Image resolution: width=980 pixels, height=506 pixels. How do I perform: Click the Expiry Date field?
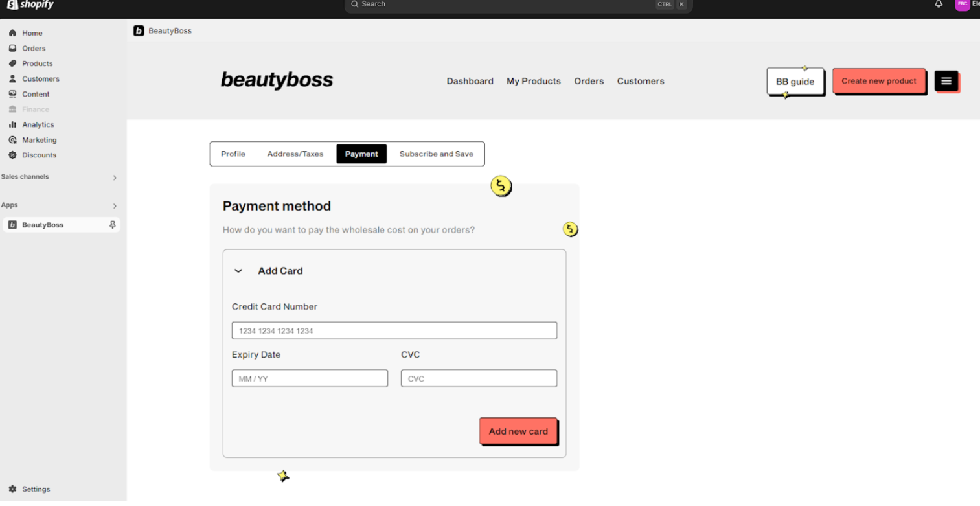click(310, 378)
